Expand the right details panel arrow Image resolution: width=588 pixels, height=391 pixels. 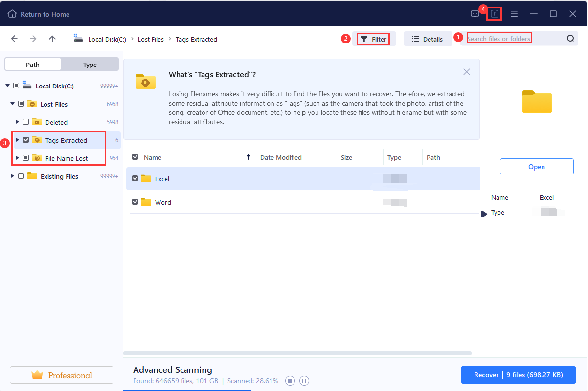click(484, 214)
